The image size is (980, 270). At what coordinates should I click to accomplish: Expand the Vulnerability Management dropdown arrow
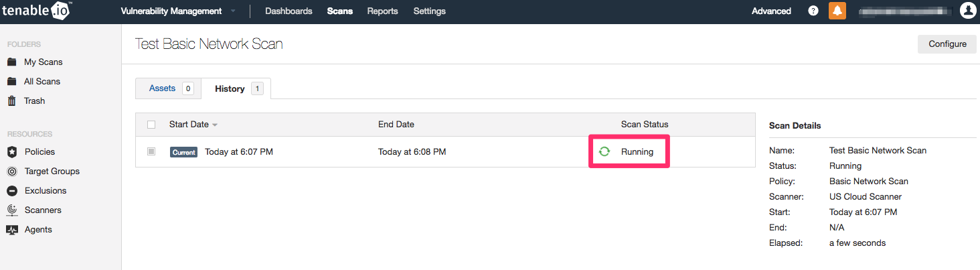pyautogui.click(x=233, y=11)
